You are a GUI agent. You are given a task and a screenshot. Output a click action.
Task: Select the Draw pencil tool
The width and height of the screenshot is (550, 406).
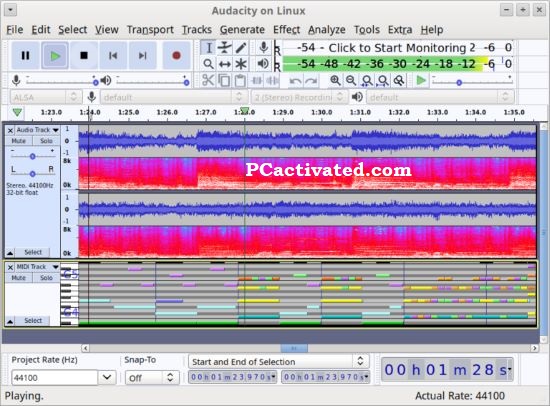[241, 48]
